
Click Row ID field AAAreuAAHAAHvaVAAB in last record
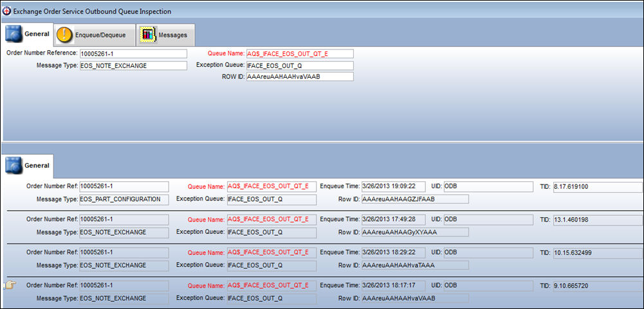415,298
